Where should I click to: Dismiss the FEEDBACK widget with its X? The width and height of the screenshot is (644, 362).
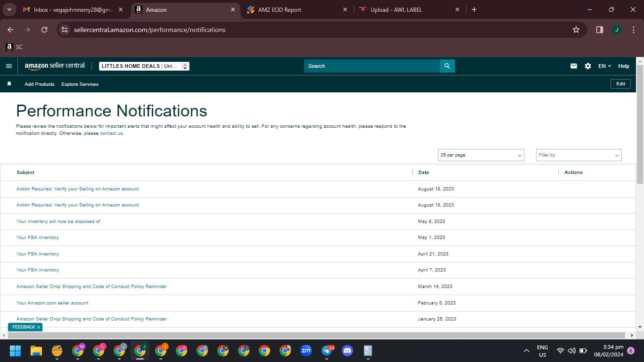click(39, 327)
